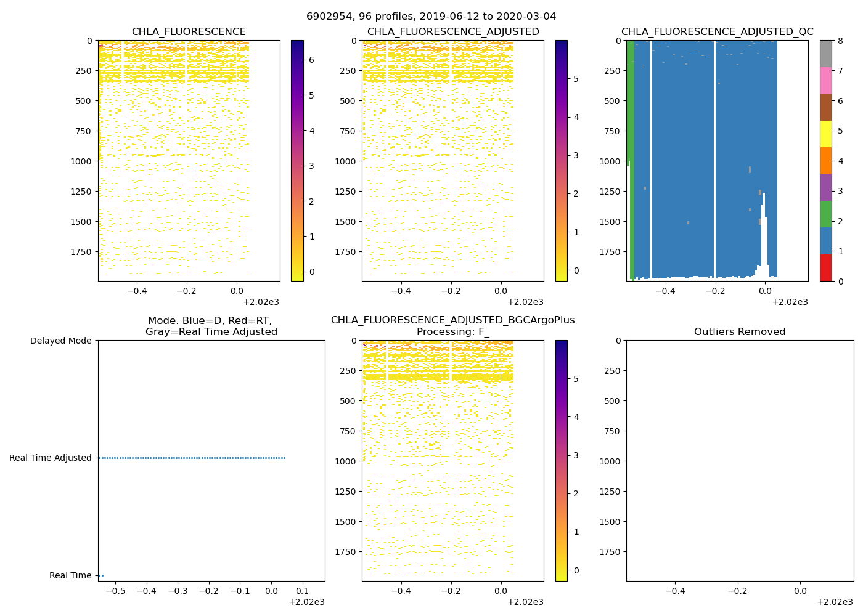The width and height of the screenshot is (863, 616).
Task: Pick the brown segment of the QC colorbar
Action: click(825, 107)
